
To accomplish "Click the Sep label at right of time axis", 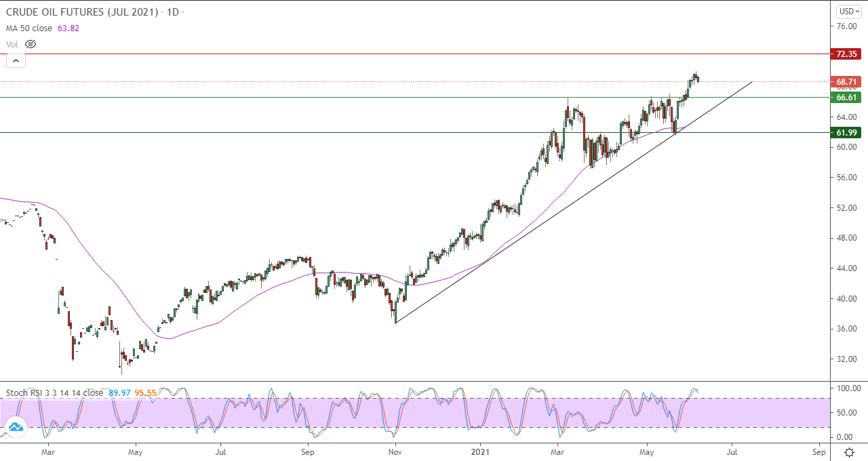I will click(x=818, y=451).
